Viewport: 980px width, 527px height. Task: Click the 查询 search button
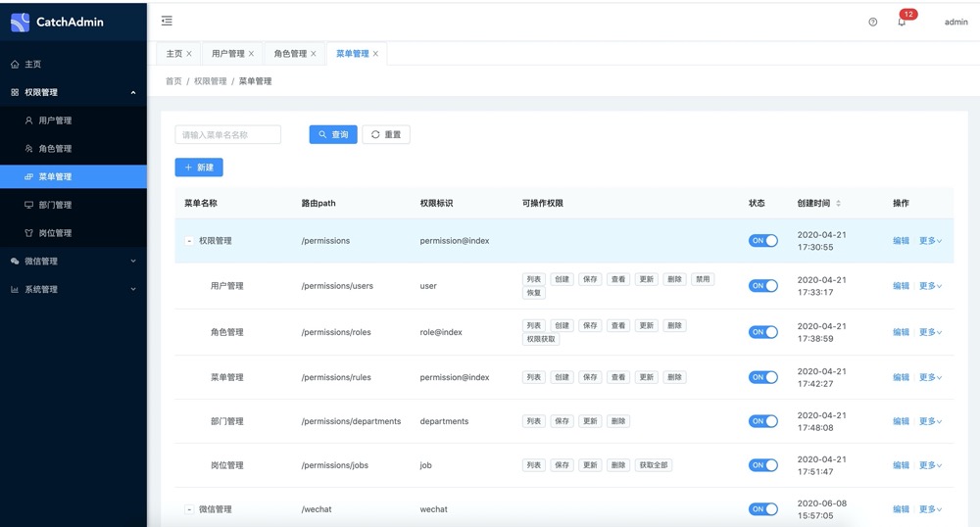click(x=333, y=134)
